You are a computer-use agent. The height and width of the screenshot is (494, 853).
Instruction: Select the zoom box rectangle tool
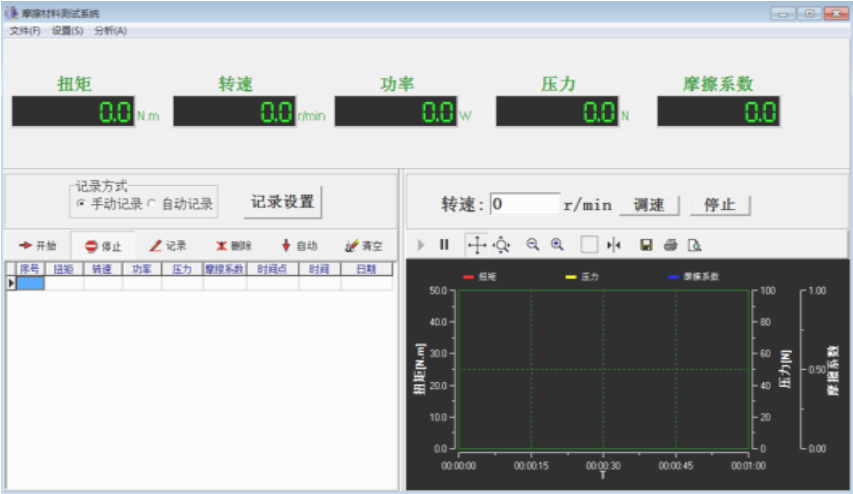point(589,245)
